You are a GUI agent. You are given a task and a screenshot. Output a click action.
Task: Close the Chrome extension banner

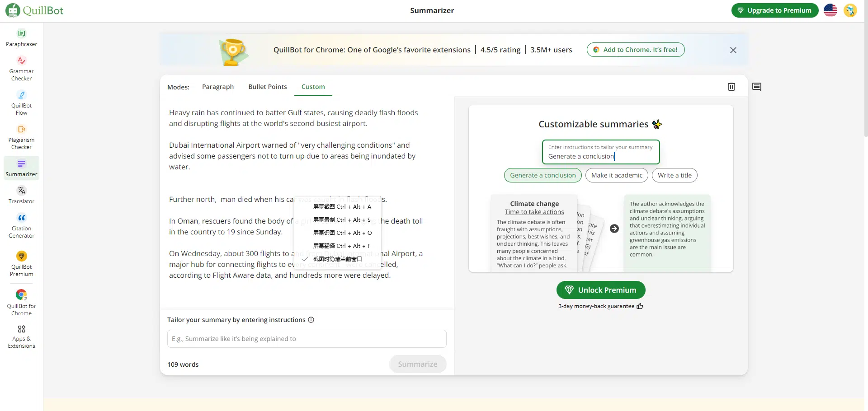pos(733,50)
